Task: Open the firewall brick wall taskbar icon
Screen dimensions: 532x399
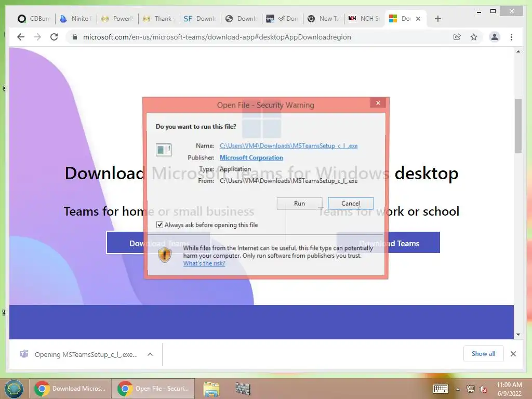Action: (x=243, y=389)
